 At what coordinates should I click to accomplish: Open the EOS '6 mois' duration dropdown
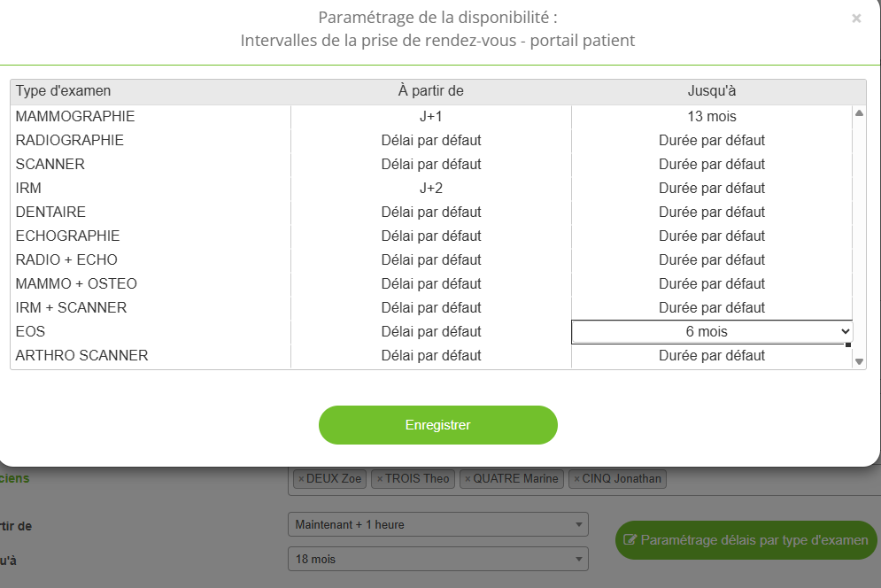[x=712, y=331]
